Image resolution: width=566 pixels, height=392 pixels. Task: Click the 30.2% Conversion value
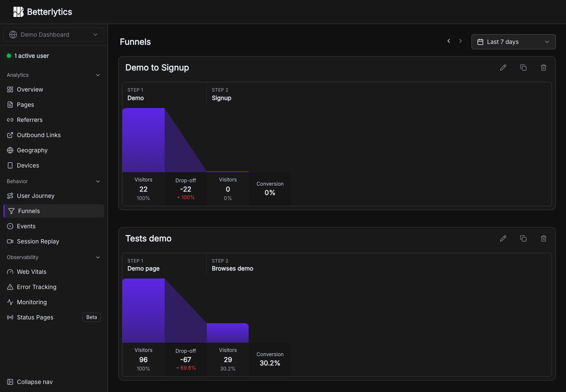click(270, 363)
